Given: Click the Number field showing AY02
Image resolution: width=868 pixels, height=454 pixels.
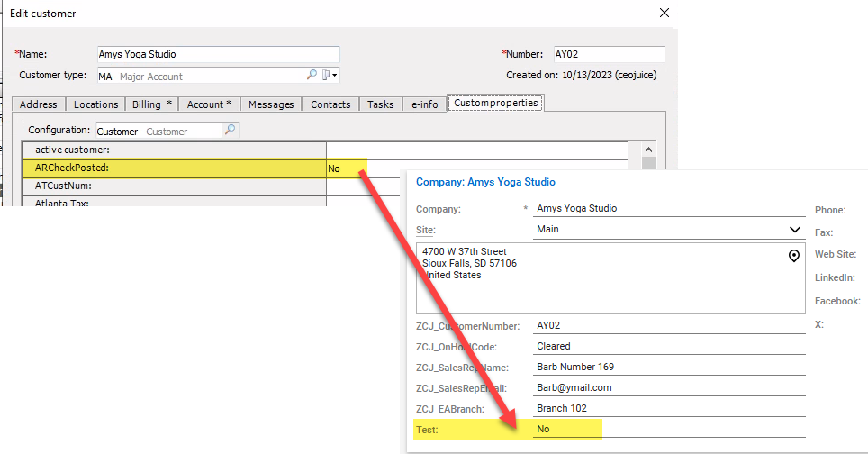Looking at the screenshot, I should click(609, 54).
